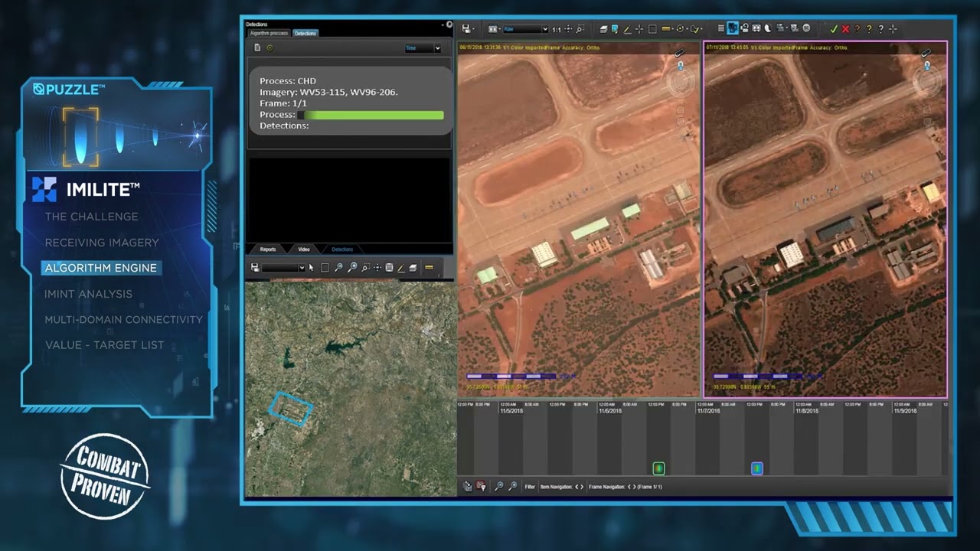The width and height of the screenshot is (980, 551).
Task: Go to the next item in Item Navigation
Action: (582, 487)
